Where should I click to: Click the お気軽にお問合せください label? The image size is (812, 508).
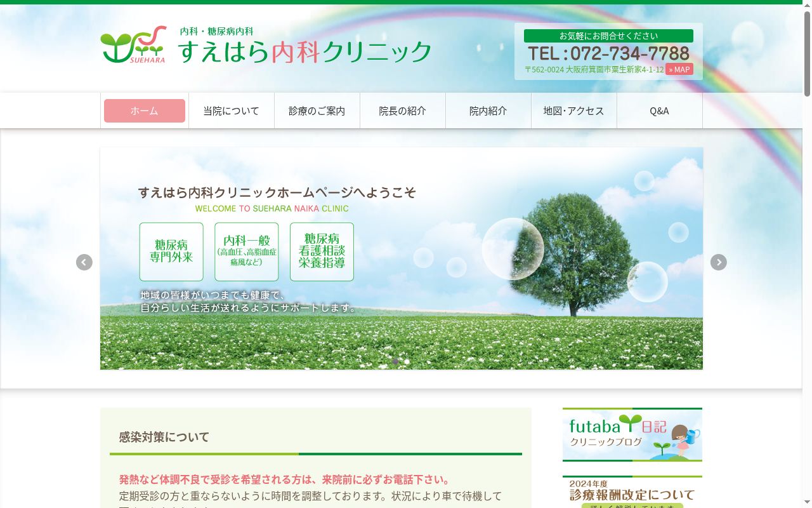pos(608,36)
